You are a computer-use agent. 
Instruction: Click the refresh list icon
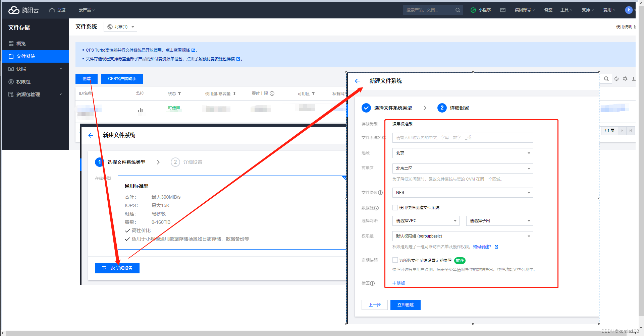coord(616,79)
